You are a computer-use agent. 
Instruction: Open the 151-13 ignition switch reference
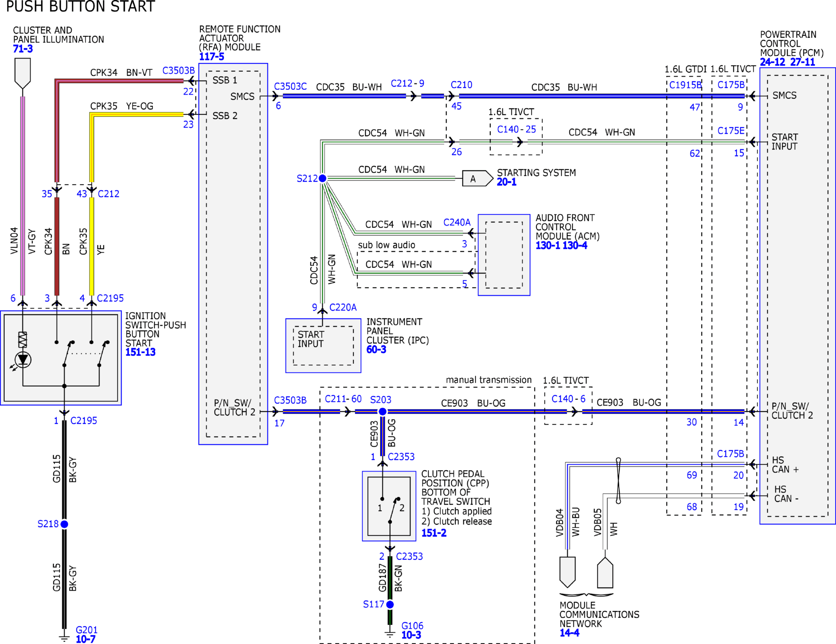click(141, 352)
